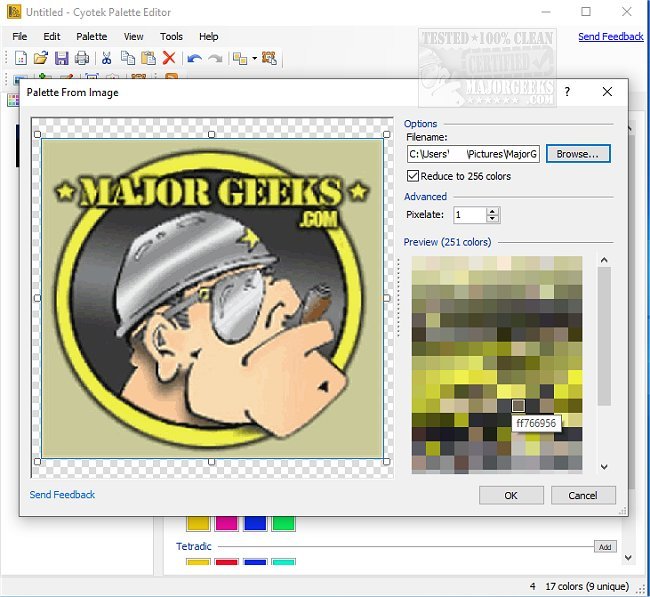Click the Open file folder icon
This screenshot has height=597, width=650.
40,58
